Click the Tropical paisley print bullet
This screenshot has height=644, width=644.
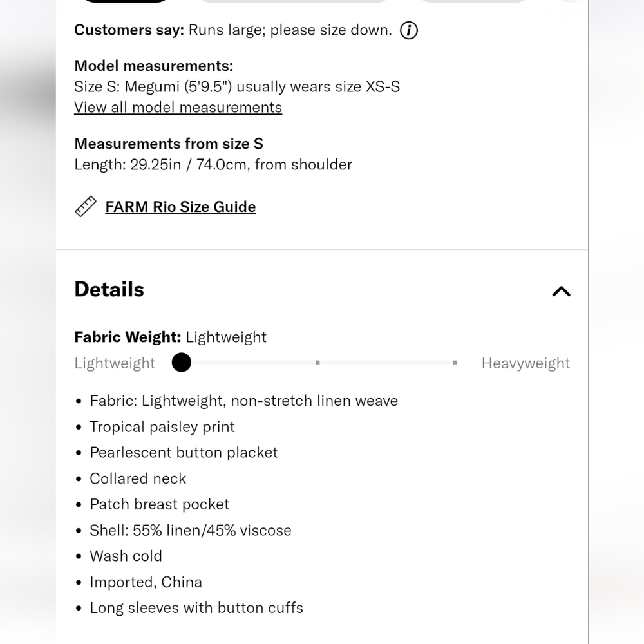162,427
